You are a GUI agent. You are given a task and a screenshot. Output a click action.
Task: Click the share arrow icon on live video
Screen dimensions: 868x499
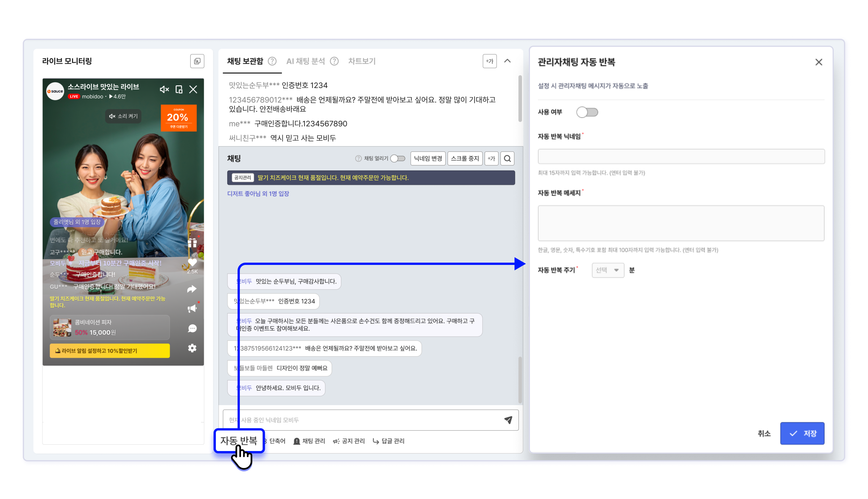pos(192,289)
